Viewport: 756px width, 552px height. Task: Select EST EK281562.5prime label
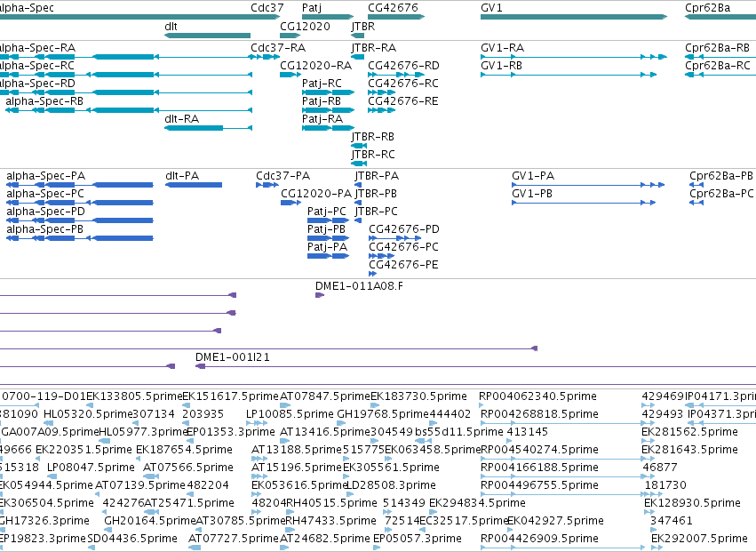tap(689, 432)
